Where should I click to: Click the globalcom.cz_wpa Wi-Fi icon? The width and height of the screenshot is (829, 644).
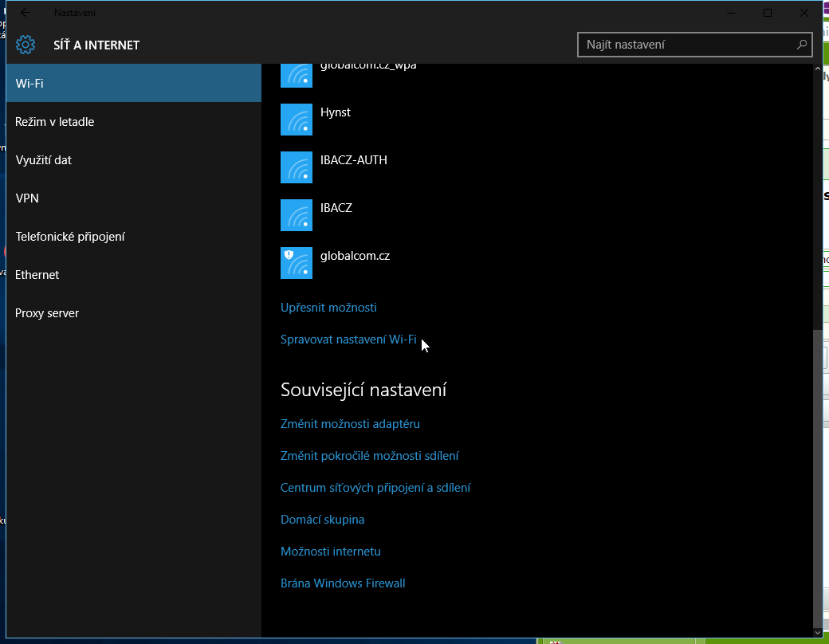(297, 75)
